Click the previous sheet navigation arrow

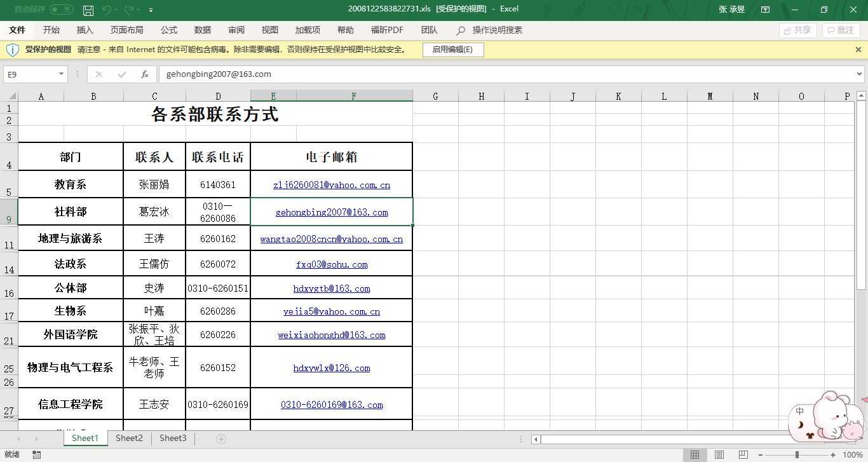pos(18,438)
